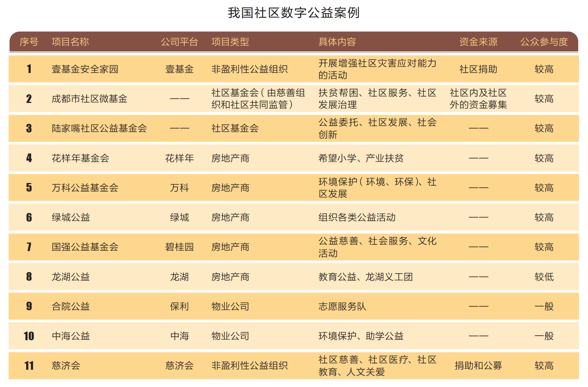Click content 扶贫帮困、社区服务、社区发展治理
Screen dimensions: 588x387
tap(378, 99)
